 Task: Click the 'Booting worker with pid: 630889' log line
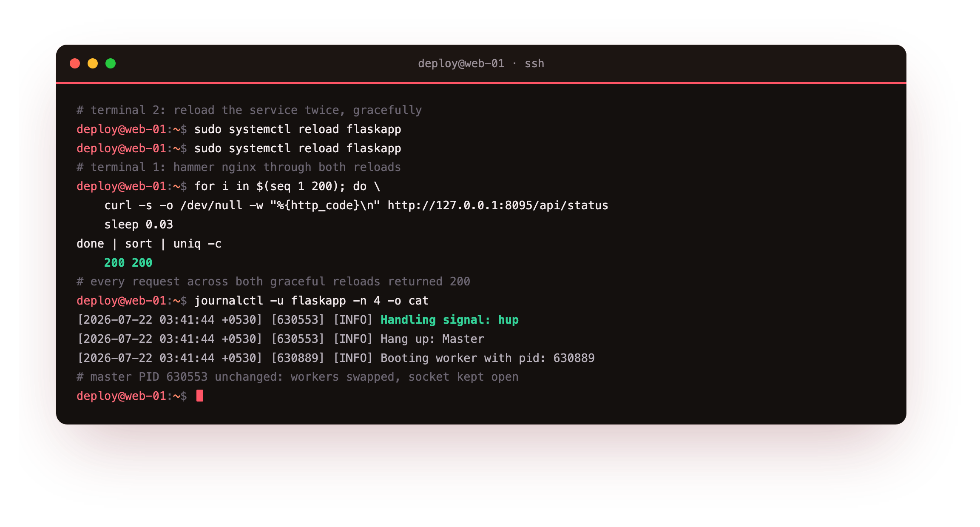[335, 358]
